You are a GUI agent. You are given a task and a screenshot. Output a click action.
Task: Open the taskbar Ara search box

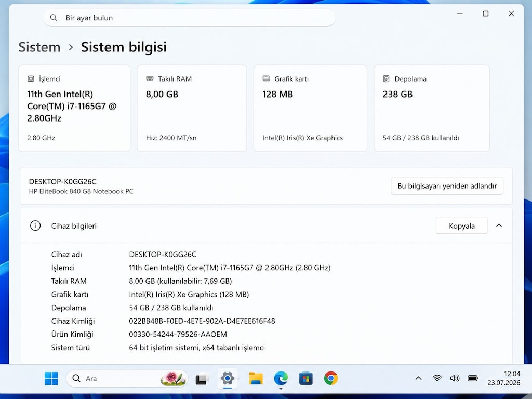tap(127, 378)
